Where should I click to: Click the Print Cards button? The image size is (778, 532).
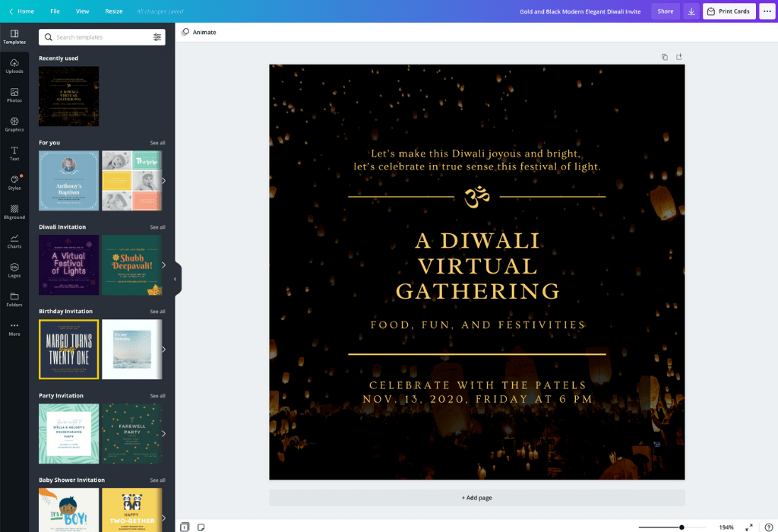point(729,11)
